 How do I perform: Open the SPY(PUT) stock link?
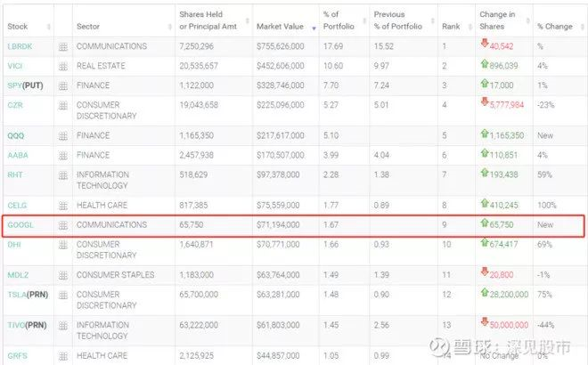(x=25, y=85)
